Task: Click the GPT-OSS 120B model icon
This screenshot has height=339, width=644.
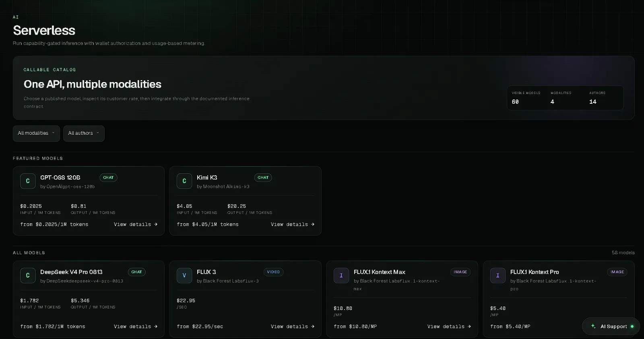Action: click(28, 181)
